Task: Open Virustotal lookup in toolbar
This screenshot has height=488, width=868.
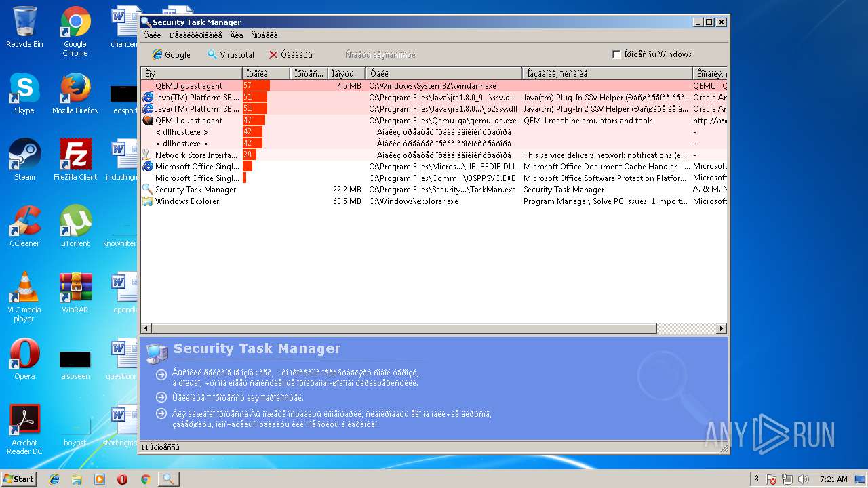Action: coord(231,54)
